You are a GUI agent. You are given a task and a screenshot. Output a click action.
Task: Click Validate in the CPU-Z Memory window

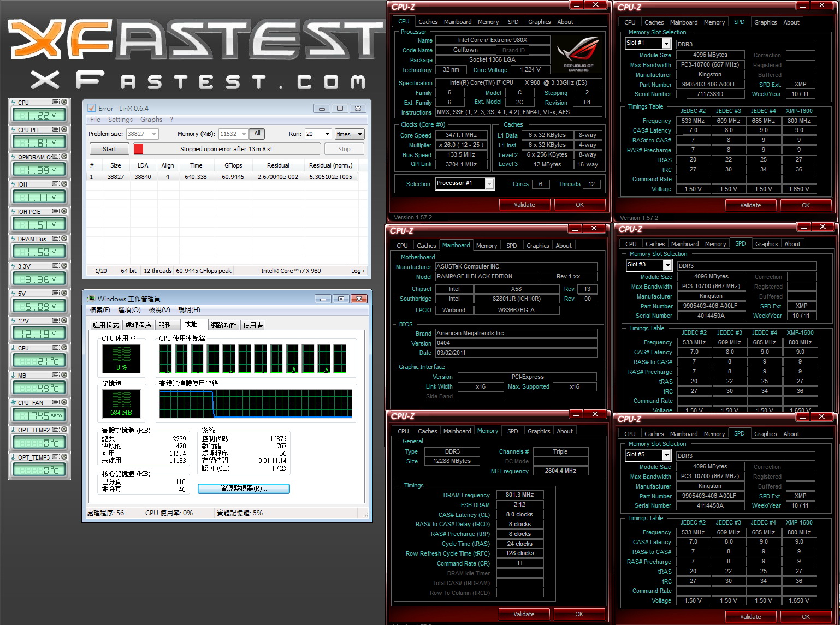point(524,614)
